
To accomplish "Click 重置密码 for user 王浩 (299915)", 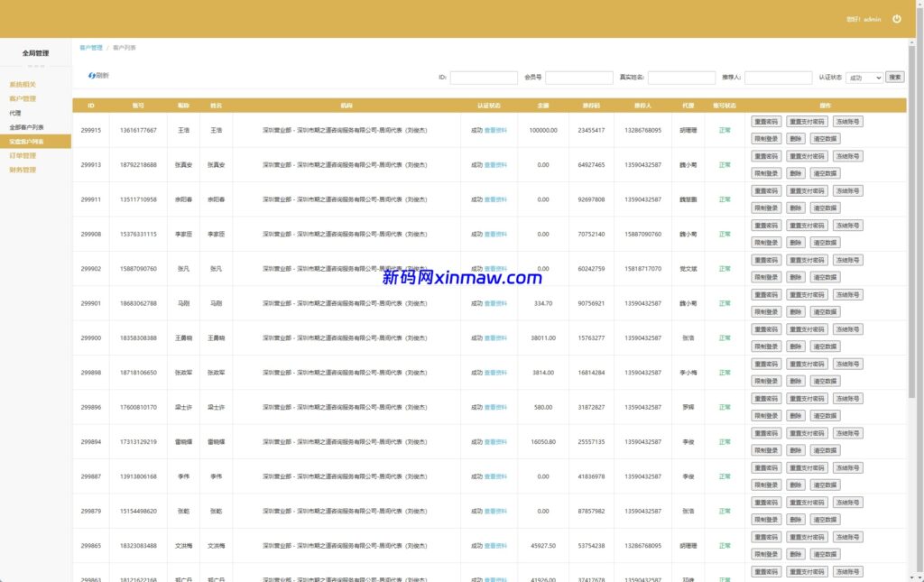I will tap(766, 121).
